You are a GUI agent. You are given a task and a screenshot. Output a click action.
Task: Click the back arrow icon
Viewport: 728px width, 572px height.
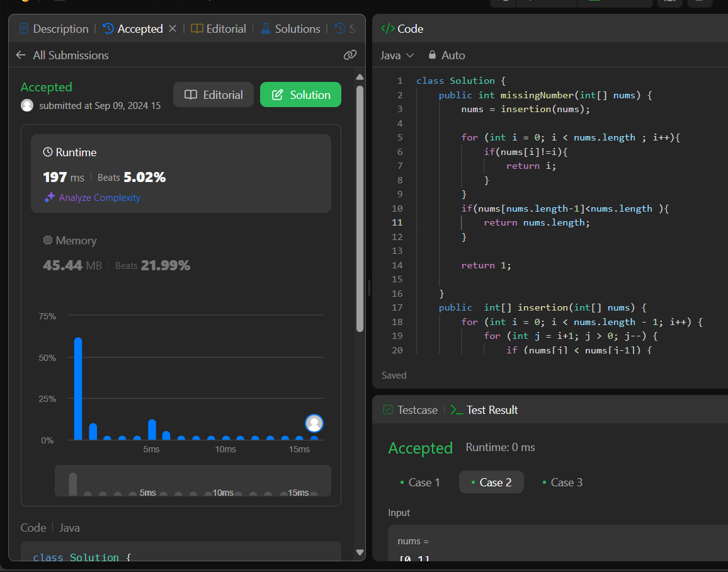[20, 55]
